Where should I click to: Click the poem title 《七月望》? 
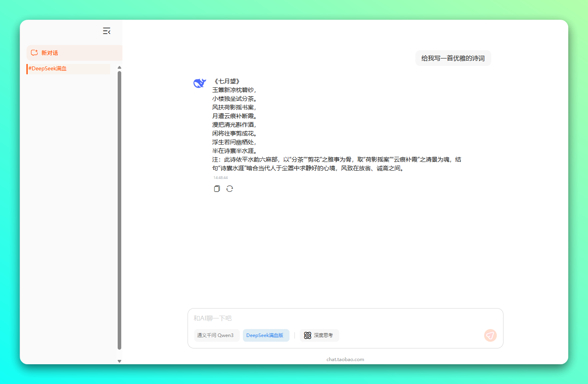point(227,81)
